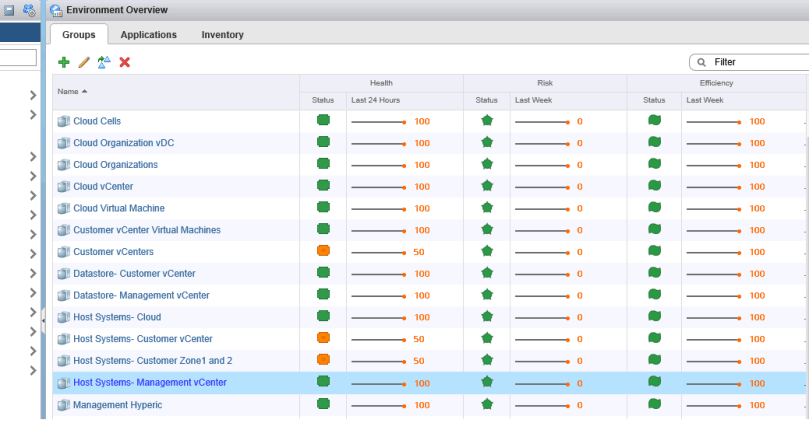
Task: Open Host Systems- Customer Zone1 and 2
Action: (152, 361)
